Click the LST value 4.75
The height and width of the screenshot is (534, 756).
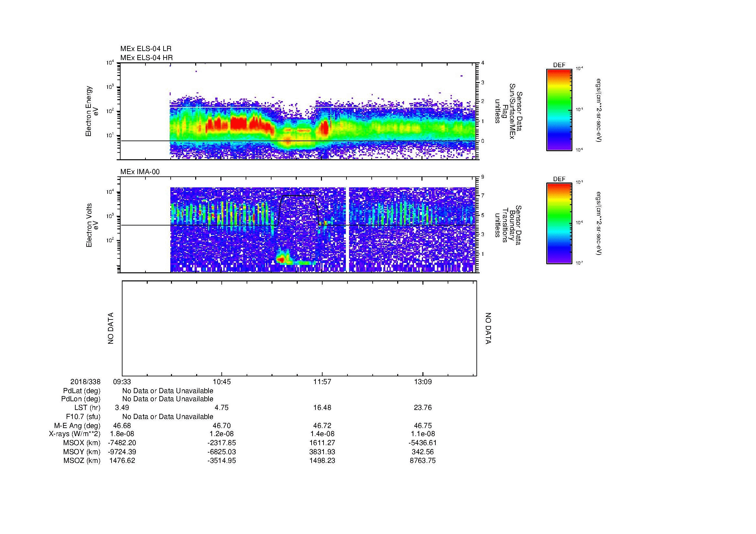pos(222,408)
